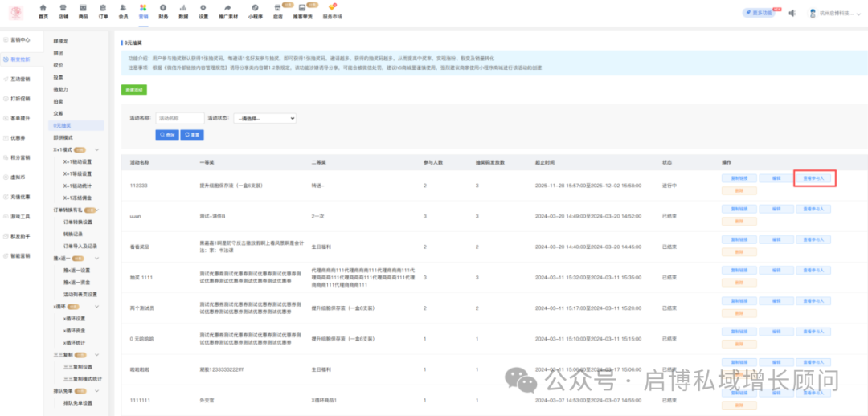This screenshot has width=868, height=416.
Task: Collapse the X+1模式 sidebar group
Action: tap(97, 150)
